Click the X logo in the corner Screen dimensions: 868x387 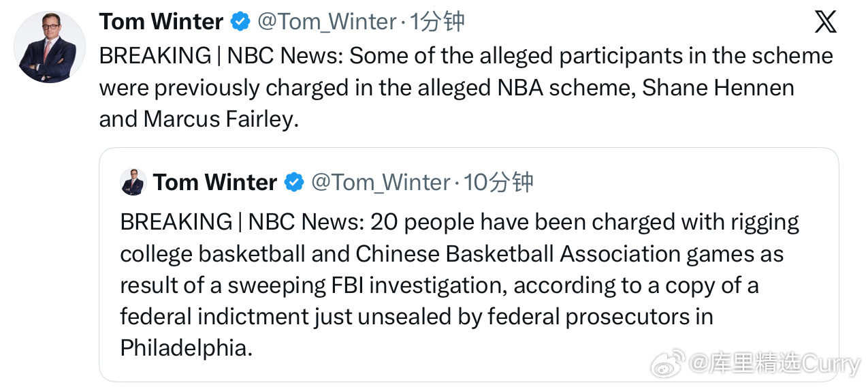[x=825, y=22]
